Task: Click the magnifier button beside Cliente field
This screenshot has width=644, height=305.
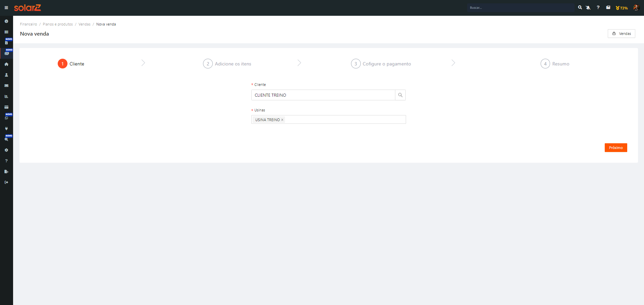Action: (x=400, y=95)
